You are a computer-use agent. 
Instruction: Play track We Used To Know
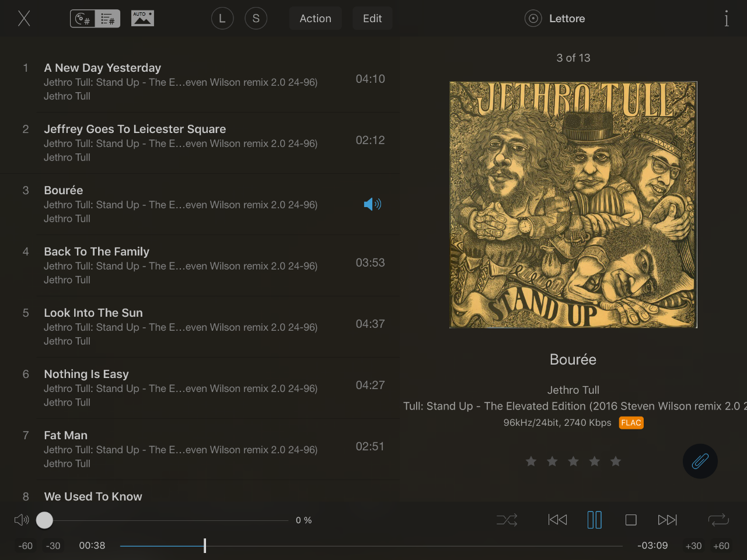200,491
